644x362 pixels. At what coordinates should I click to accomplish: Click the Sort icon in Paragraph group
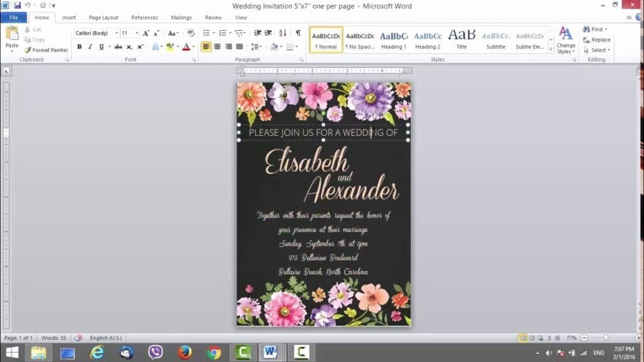click(x=282, y=33)
